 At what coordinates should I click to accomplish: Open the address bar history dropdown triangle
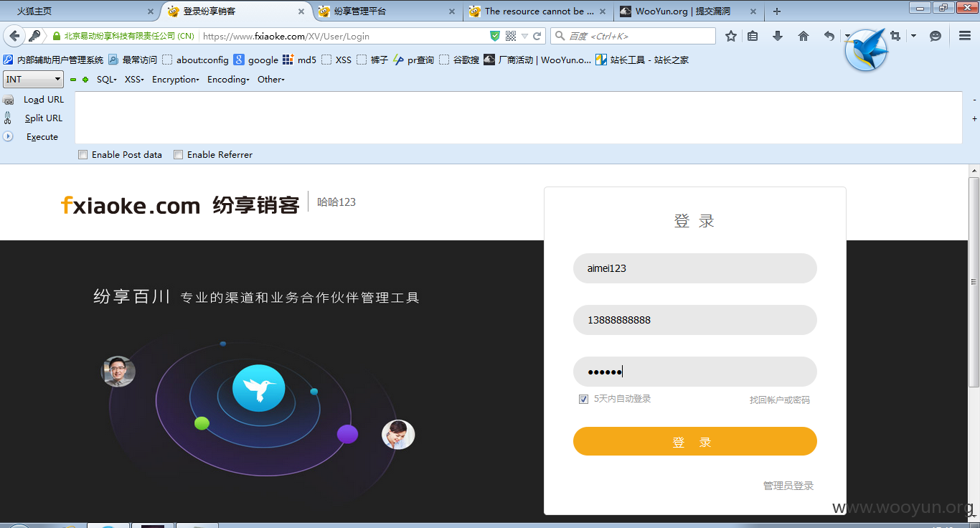coord(524,36)
